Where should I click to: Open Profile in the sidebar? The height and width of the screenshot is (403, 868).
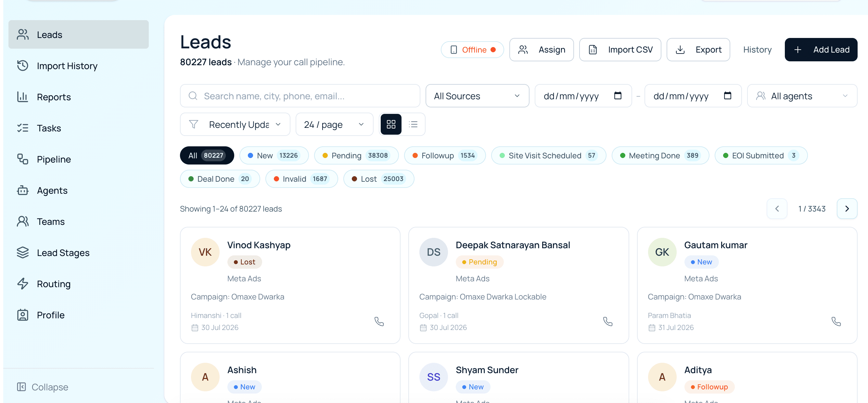pyautogui.click(x=79, y=315)
